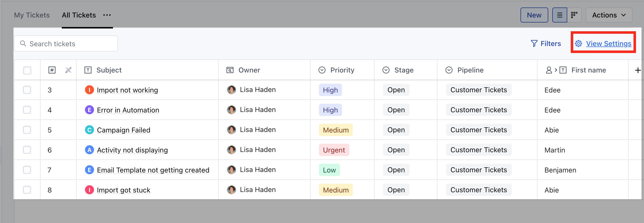Open the Error in Automation ticket link
644x223 pixels.
(x=128, y=110)
